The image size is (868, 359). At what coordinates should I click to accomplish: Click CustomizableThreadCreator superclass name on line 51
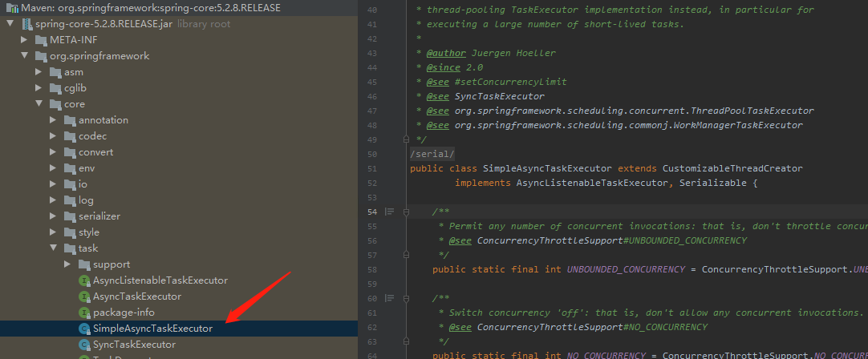(x=732, y=168)
